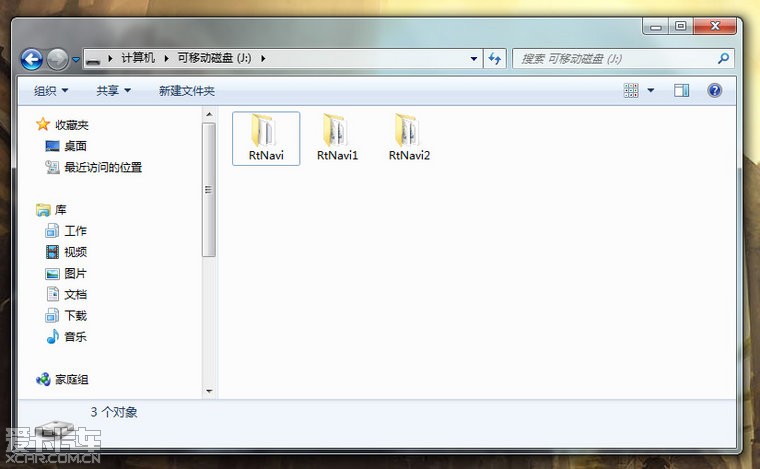Click the drive icon in the address bar
The height and width of the screenshot is (469, 760).
click(x=93, y=59)
